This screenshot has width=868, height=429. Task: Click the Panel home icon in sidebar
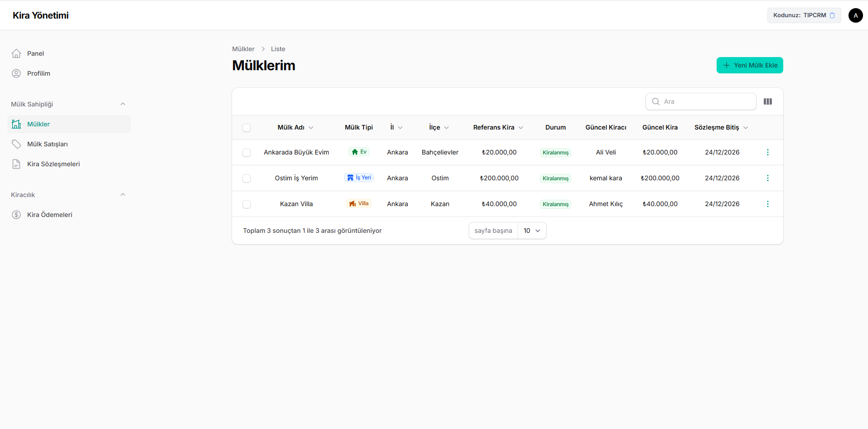pyautogui.click(x=16, y=53)
